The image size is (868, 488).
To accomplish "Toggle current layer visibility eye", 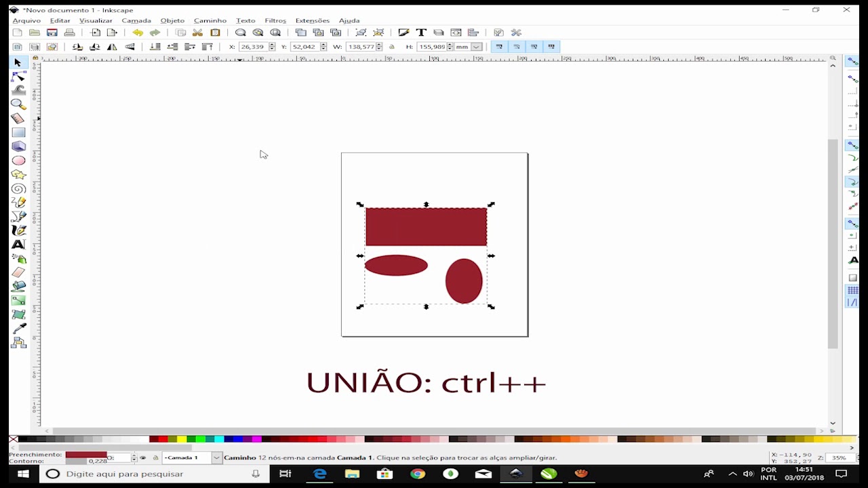I will (x=143, y=458).
